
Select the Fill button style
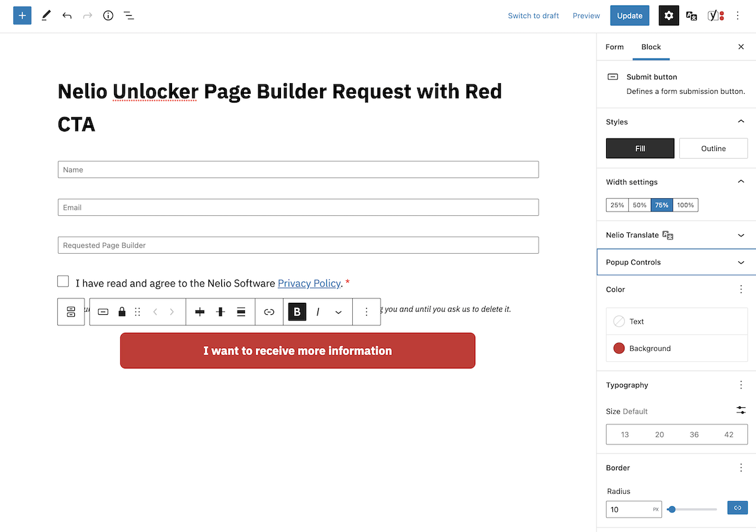click(640, 149)
